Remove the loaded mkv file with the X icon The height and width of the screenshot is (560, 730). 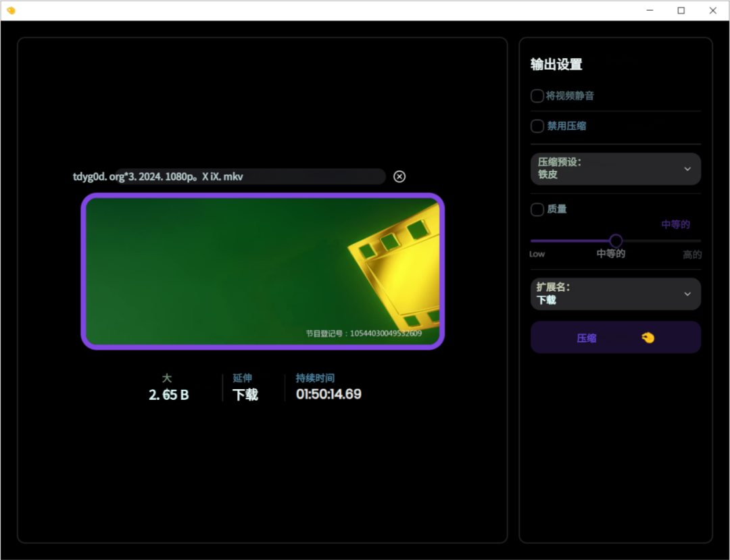pyautogui.click(x=399, y=176)
